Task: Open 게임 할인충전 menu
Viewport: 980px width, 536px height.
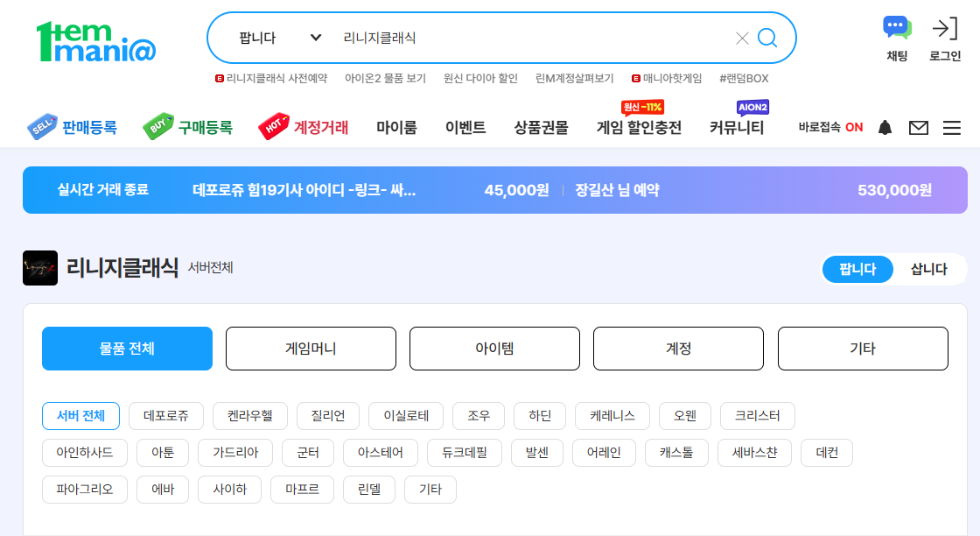Action: 639,128
